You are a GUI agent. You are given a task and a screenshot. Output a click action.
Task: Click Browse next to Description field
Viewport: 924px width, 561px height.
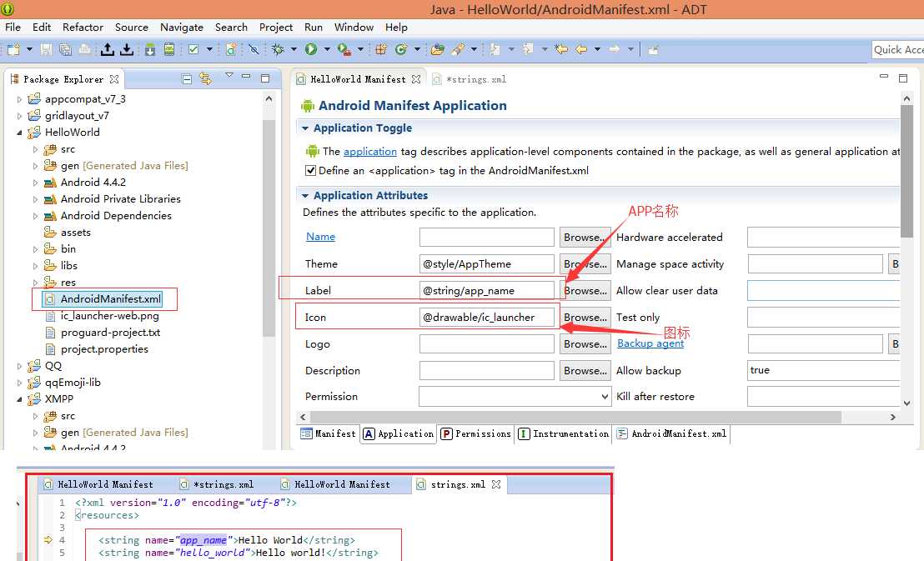click(585, 371)
